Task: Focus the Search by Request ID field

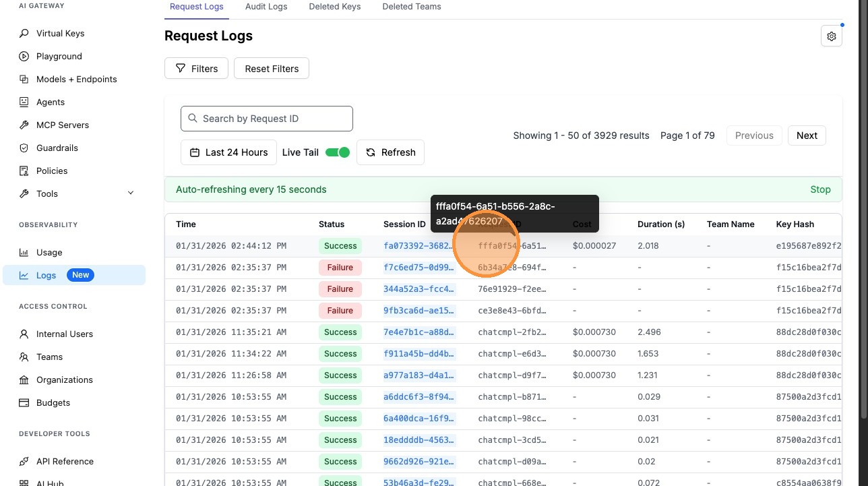Action: coord(267,119)
